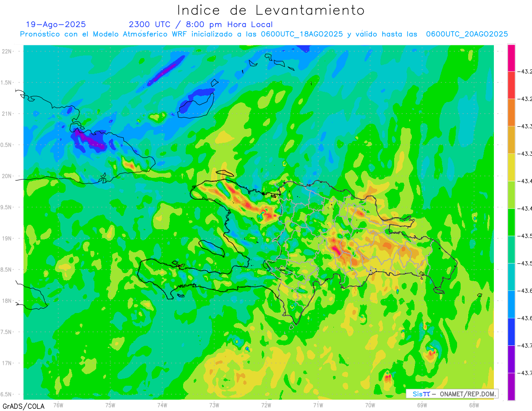The height and width of the screenshot is (411, 532).
Task: Click the '0600UTC_20AGO2025' valid-until time
Action: pyautogui.click(x=467, y=34)
